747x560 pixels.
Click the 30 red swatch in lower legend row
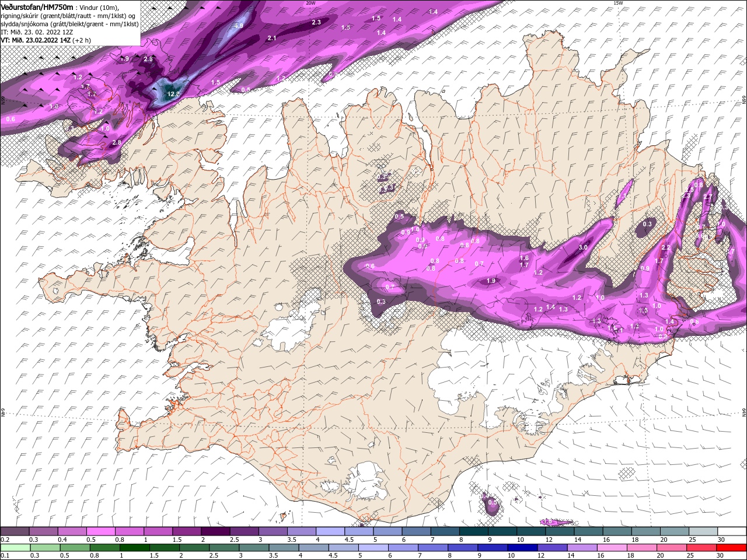click(x=731, y=548)
